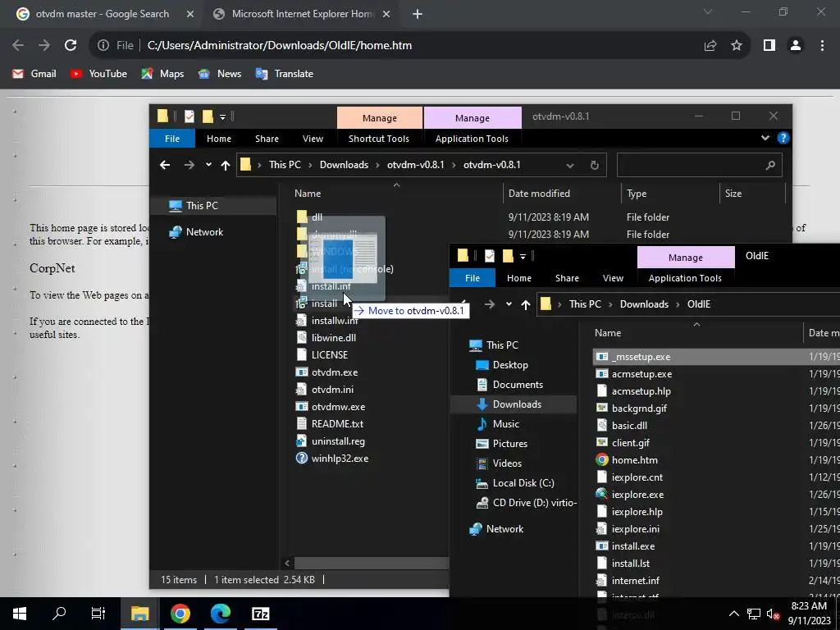Open File menu in otvdm-v0.8.1 window
This screenshot has width=840, height=630.
click(x=172, y=139)
